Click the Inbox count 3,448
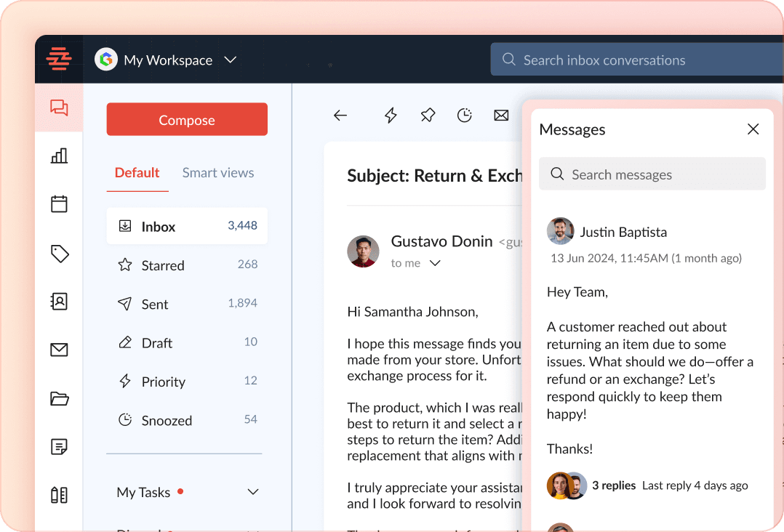784x532 pixels. point(242,226)
